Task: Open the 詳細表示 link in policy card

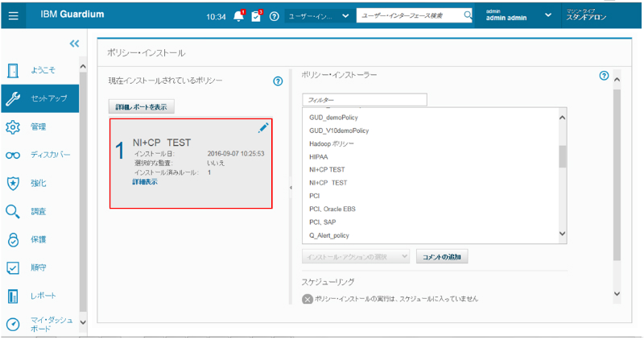Action: click(145, 182)
